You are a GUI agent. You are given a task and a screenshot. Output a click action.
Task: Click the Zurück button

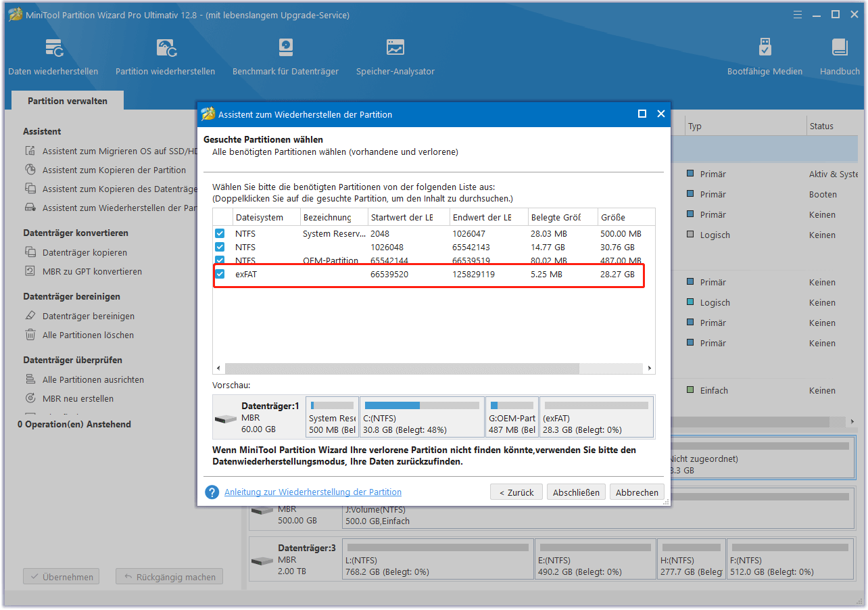point(516,492)
